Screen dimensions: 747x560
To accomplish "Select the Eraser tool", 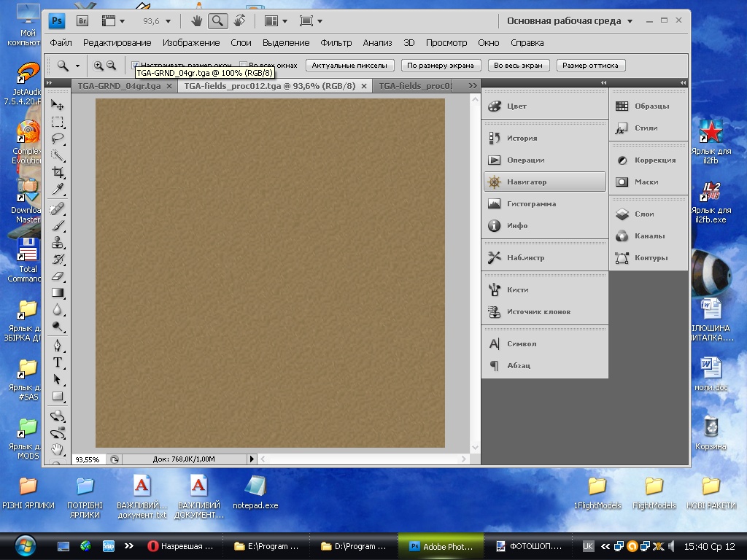I will click(x=58, y=276).
